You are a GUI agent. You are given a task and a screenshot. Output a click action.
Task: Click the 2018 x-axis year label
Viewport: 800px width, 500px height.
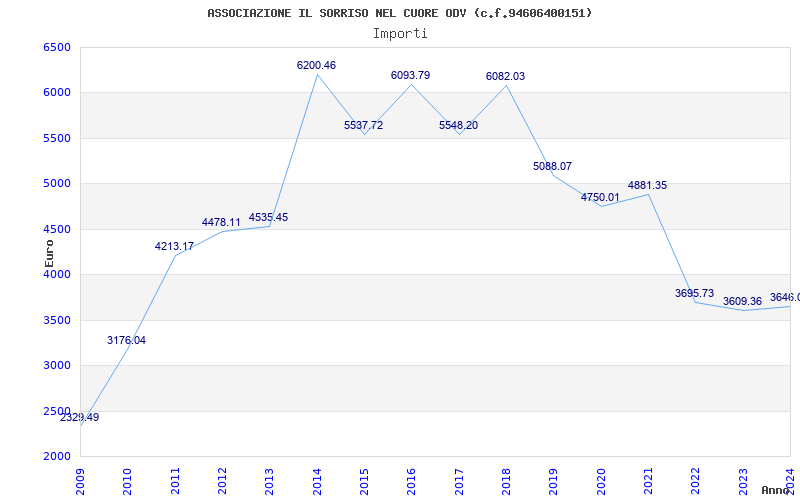[x=506, y=482]
